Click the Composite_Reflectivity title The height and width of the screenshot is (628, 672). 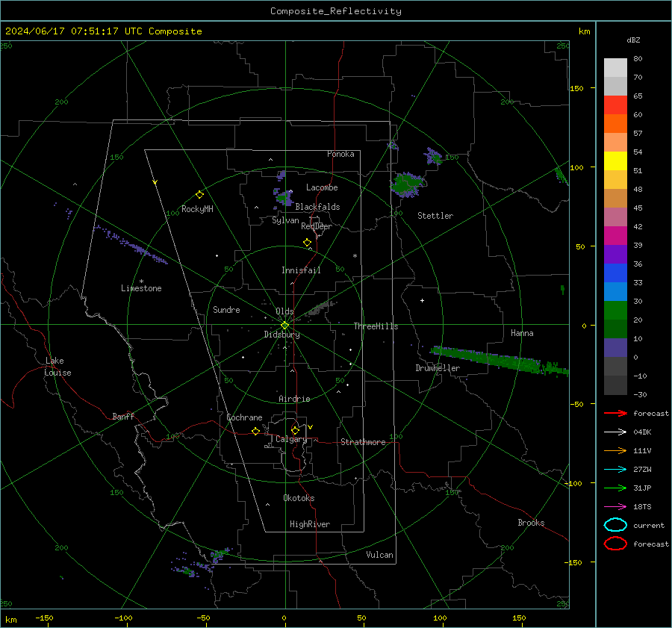coord(336,11)
